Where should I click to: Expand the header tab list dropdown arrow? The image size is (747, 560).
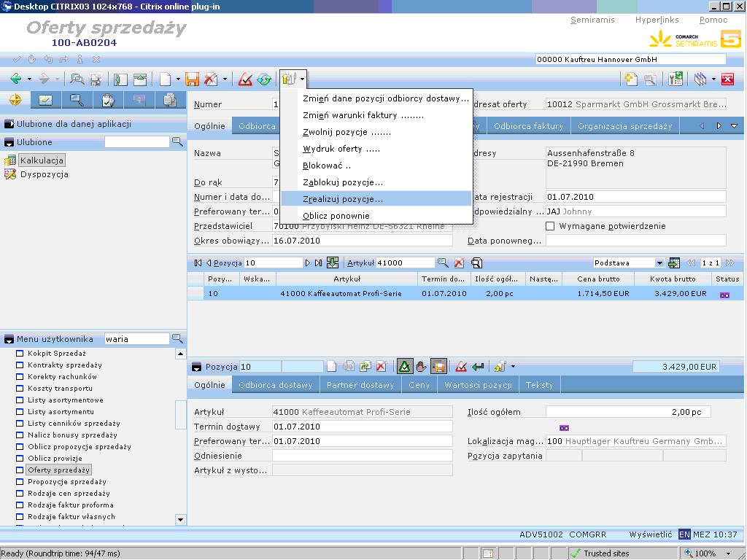(x=734, y=126)
